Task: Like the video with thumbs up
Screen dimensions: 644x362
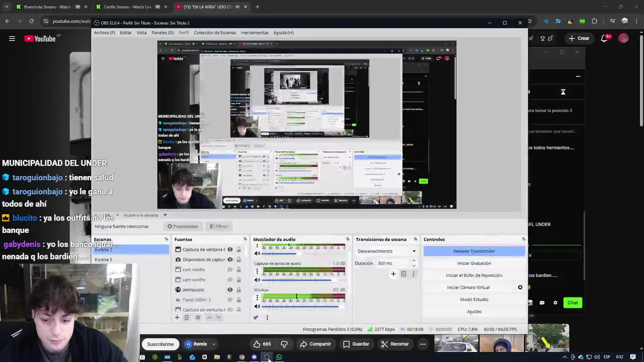Action: coord(262,344)
